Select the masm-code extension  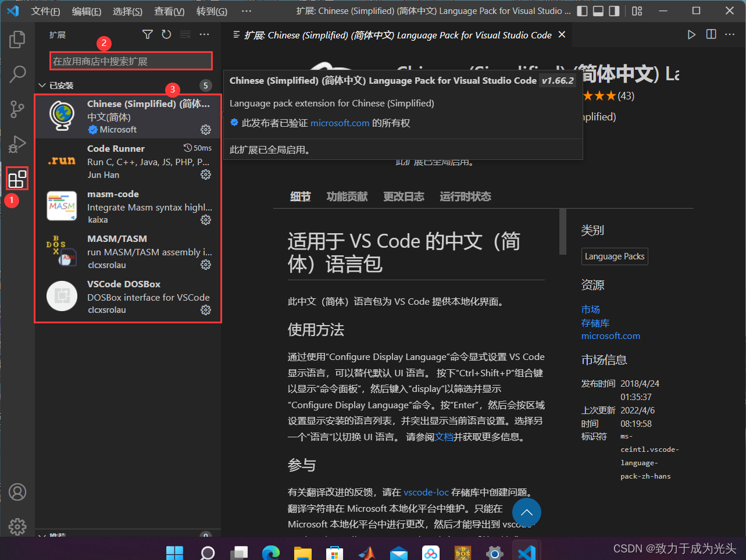(128, 206)
